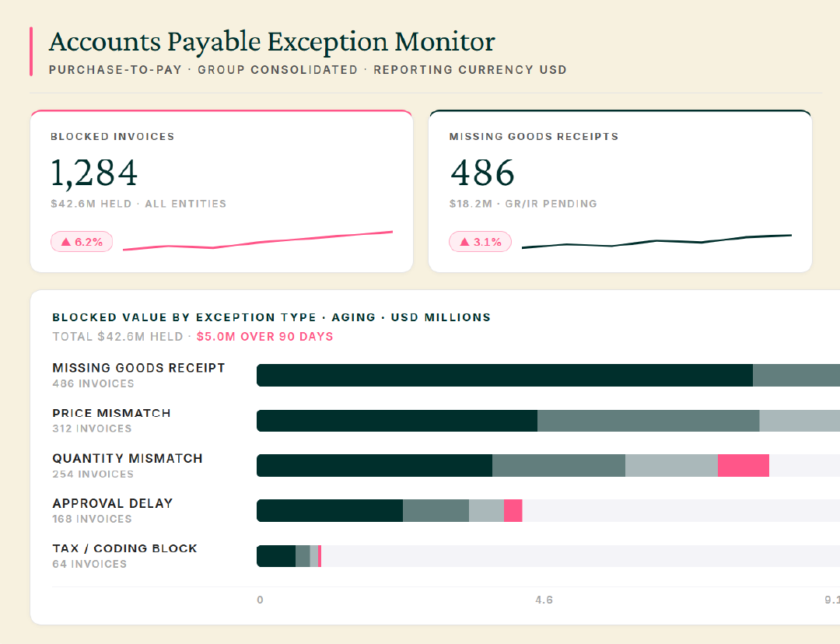840x644 pixels.
Task: Open the Missing Goods Receipts 486 card
Action: coord(621,191)
